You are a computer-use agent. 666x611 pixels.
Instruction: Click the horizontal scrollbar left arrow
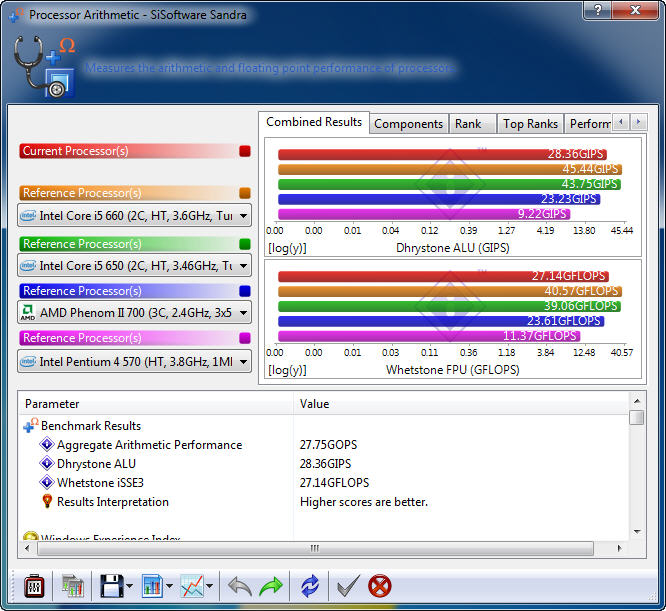pos(28,548)
